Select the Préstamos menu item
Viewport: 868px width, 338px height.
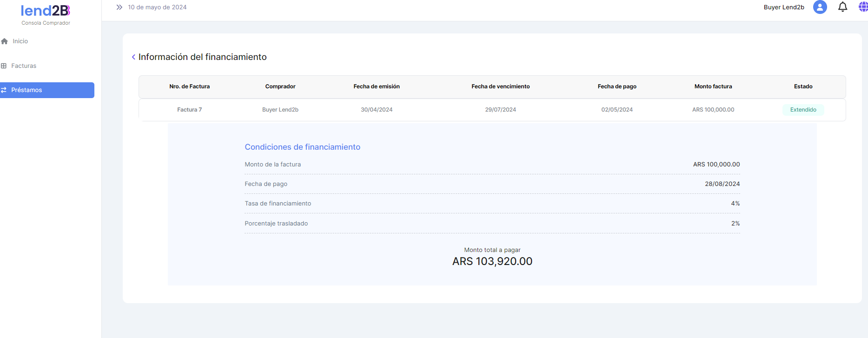27,90
